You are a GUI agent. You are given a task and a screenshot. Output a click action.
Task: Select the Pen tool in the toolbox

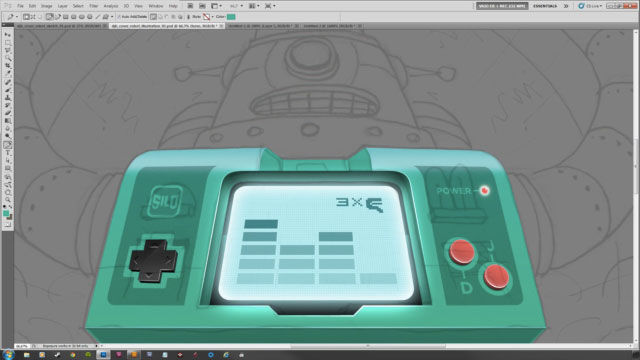pyautogui.click(x=8, y=145)
